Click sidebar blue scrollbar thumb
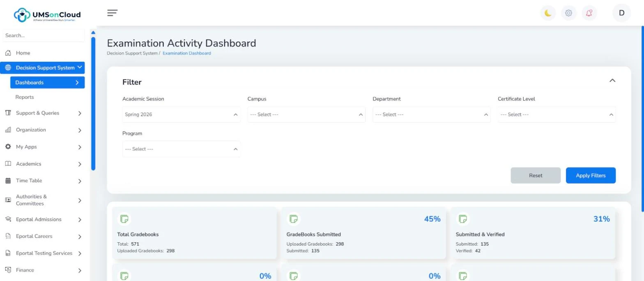 click(93, 104)
